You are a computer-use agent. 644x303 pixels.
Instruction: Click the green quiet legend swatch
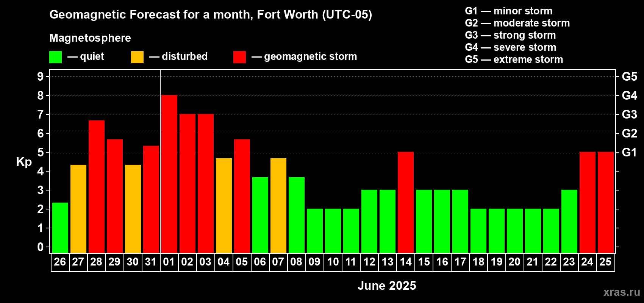click(x=55, y=57)
